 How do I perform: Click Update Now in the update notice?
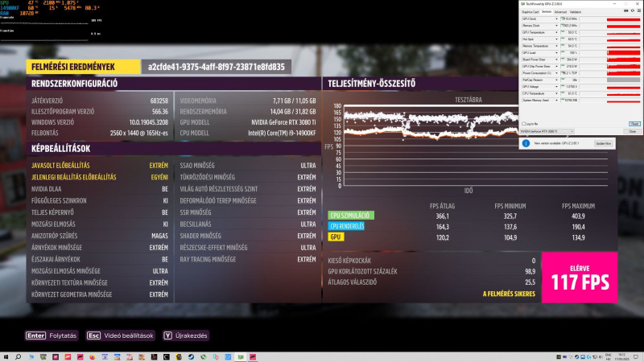click(x=603, y=143)
